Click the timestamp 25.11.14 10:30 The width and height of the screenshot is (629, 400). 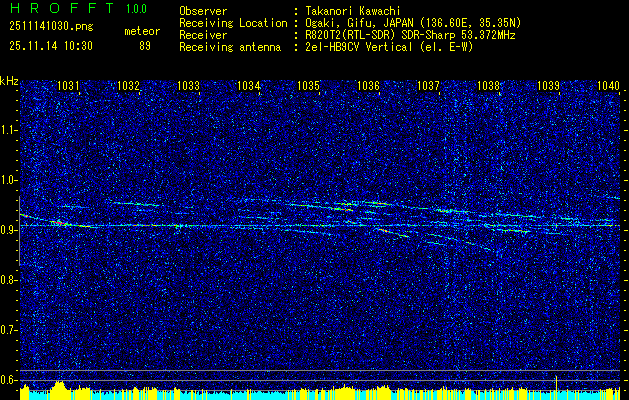(51, 46)
